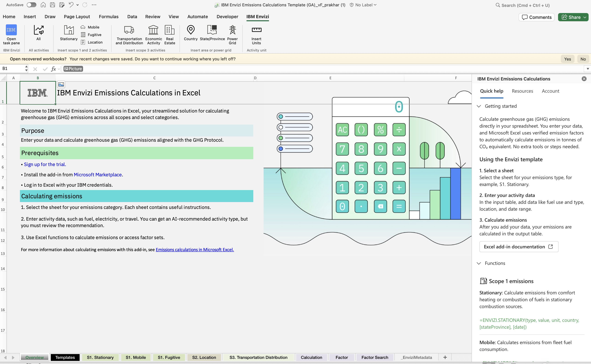Insert a Fugitive activity
This screenshot has height=364, width=591.
click(91, 35)
